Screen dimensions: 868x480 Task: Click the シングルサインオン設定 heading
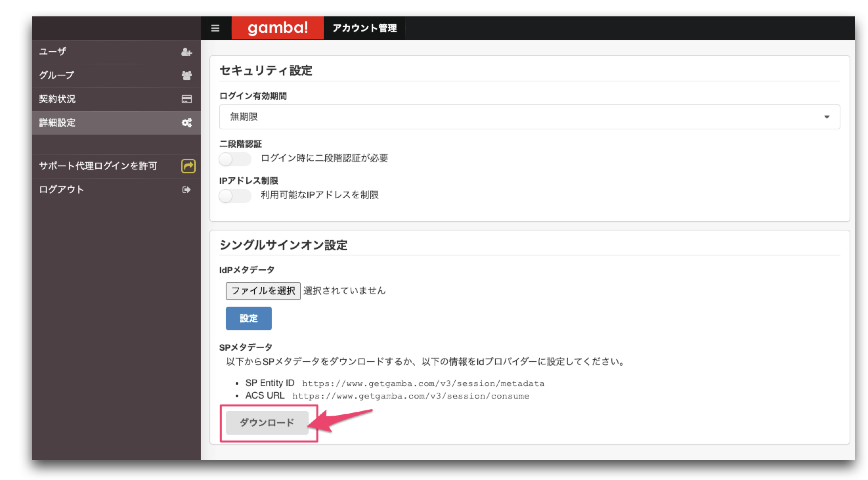coord(283,245)
